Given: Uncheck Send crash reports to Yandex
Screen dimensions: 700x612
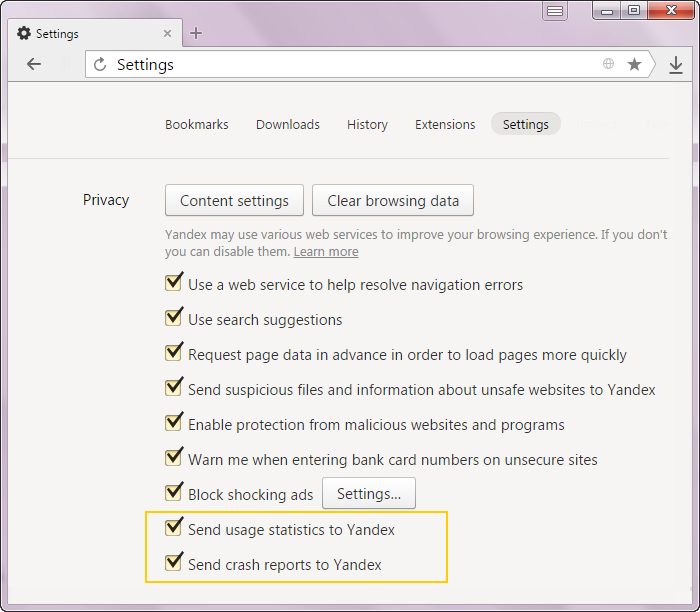Looking at the screenshot, I should (x=173, y=562).
